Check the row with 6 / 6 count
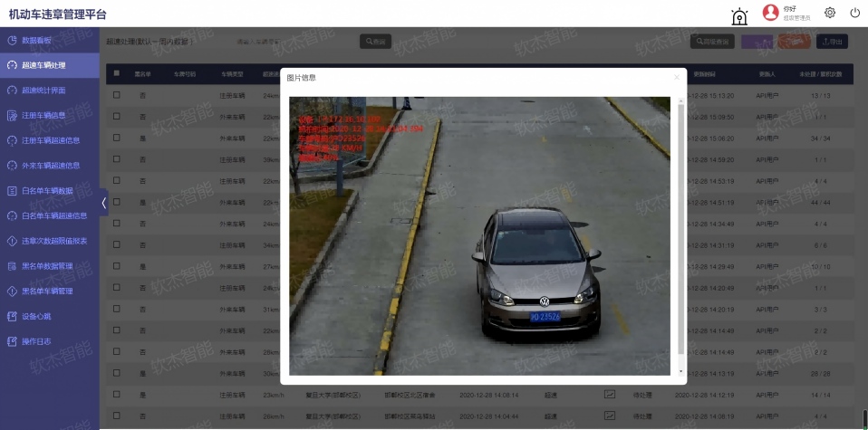 click(x=116, y=244)
